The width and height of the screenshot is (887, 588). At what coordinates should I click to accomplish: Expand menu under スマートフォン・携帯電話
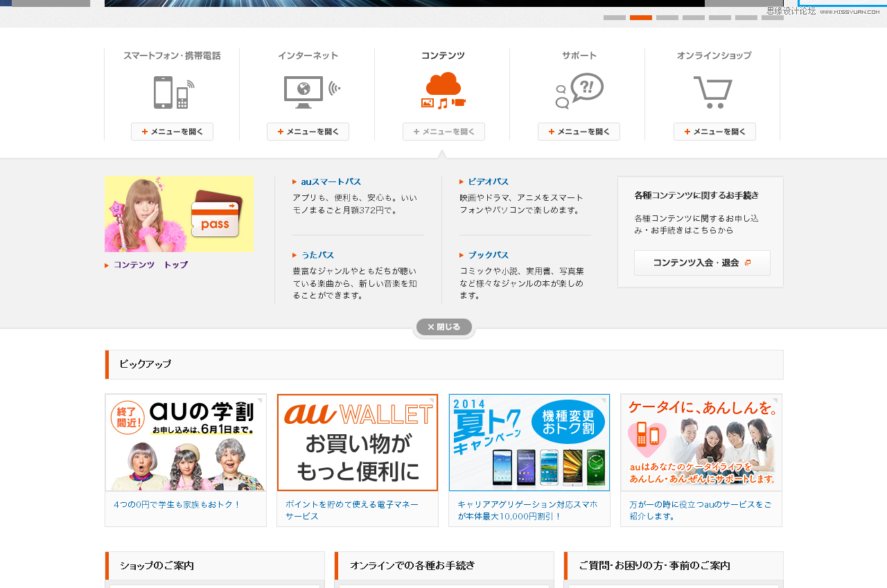click(x=172, y=132)
